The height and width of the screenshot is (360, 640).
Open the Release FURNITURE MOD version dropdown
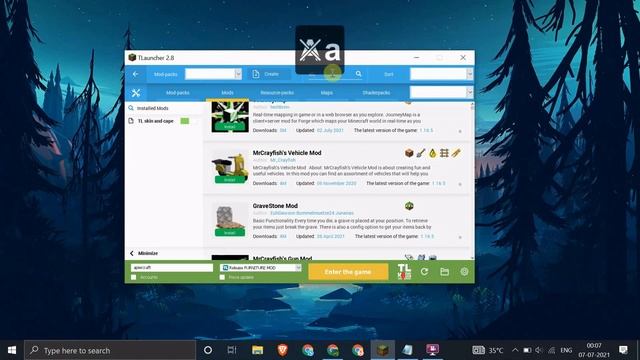(x=260, y=268)
